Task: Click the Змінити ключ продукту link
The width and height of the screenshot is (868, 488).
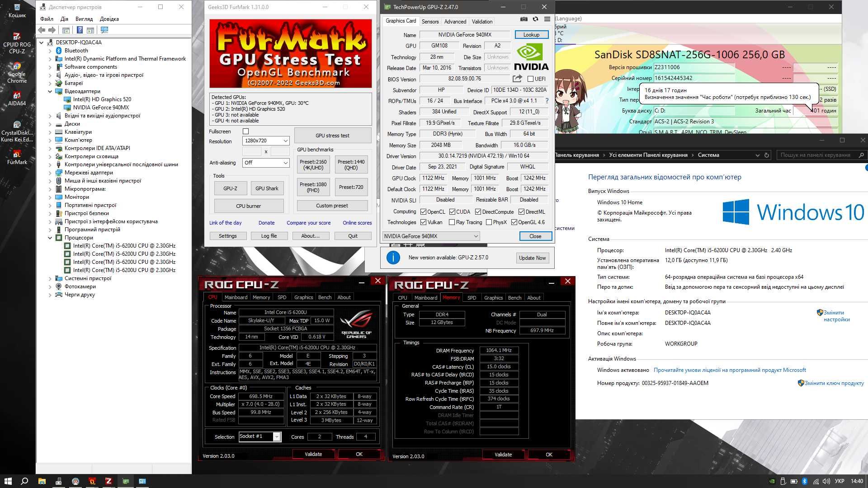Action: coord(834,383)
